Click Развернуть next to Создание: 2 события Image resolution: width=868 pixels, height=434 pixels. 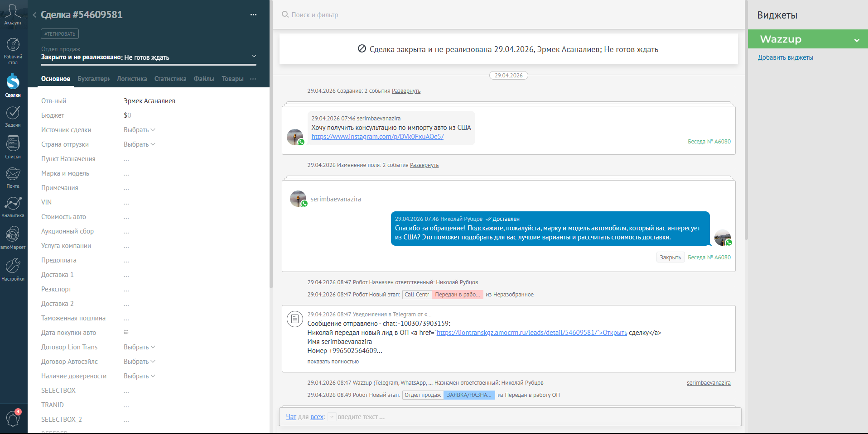(x=406, y=91)
